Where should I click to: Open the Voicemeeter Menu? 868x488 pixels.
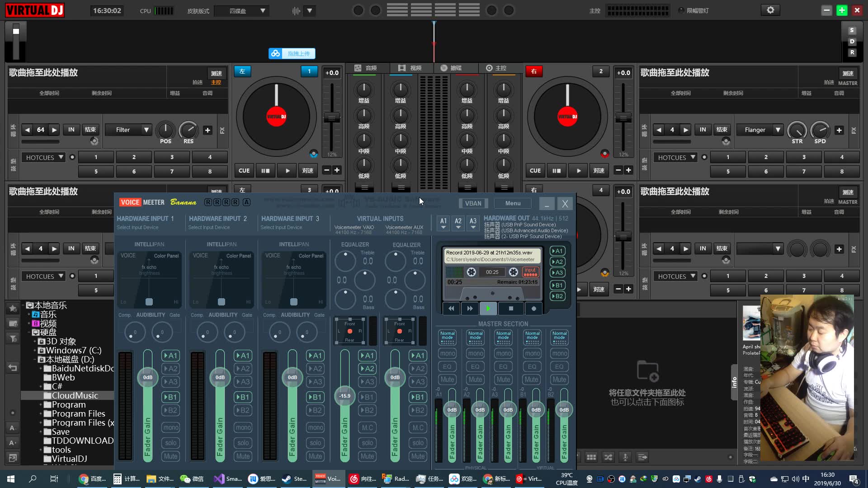[x=513, y=203]
